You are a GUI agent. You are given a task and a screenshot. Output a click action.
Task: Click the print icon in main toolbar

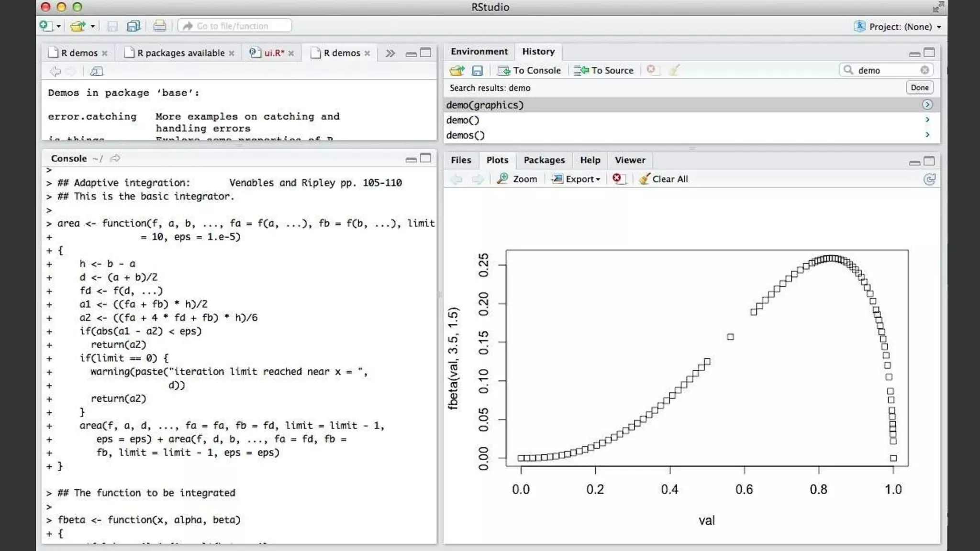pyautogui.click(x=159, y=26)
